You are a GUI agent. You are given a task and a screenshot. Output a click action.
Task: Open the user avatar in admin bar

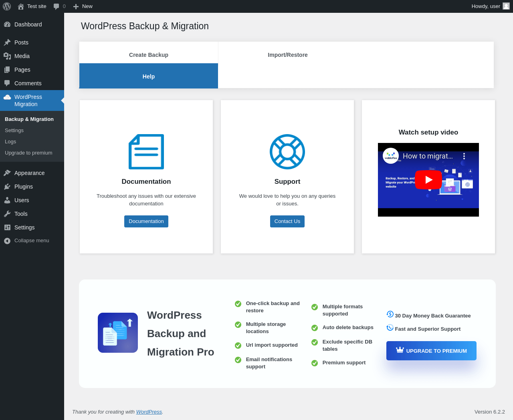pos(506,6)
